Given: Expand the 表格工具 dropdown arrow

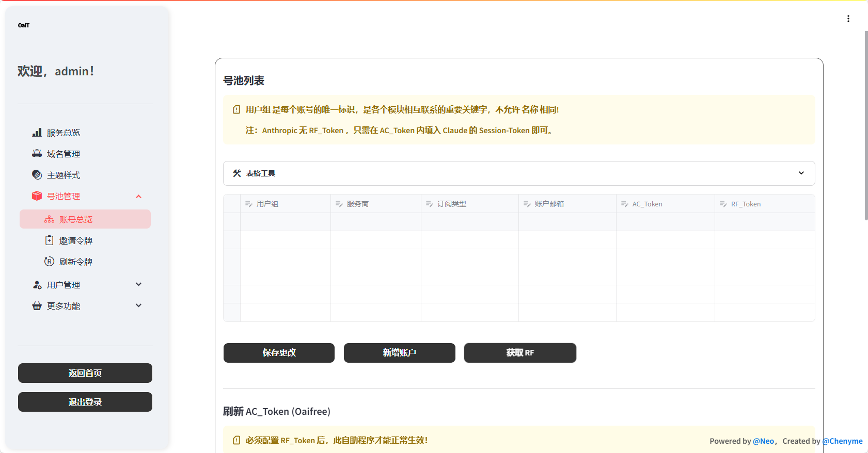Looking at the screenshot, I should 801,173.
